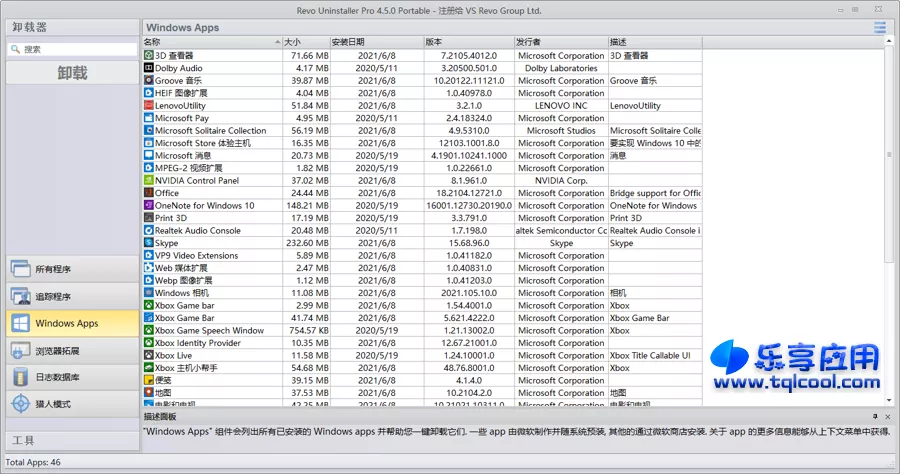The width and height of the screenshot is (900, 474).
Task: Click the Groove 音乐 app icon
Action: pos(149,80)
